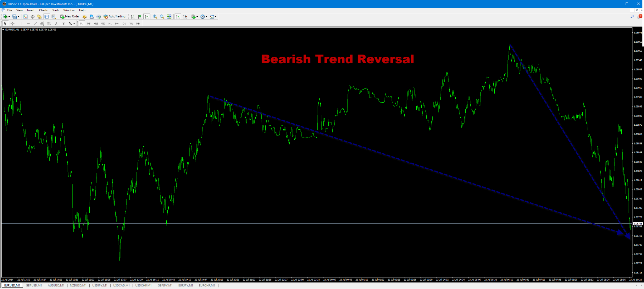Viewport: 644px width, 289px height.
Task: Switch to EURCHF,M1 chart tab
Action: [207, 286]
